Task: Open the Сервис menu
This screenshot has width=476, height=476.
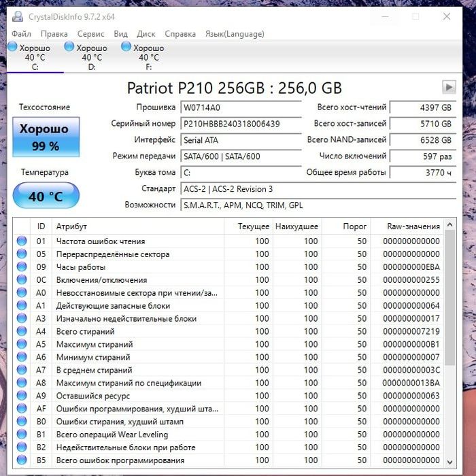Action: (90, 34)
